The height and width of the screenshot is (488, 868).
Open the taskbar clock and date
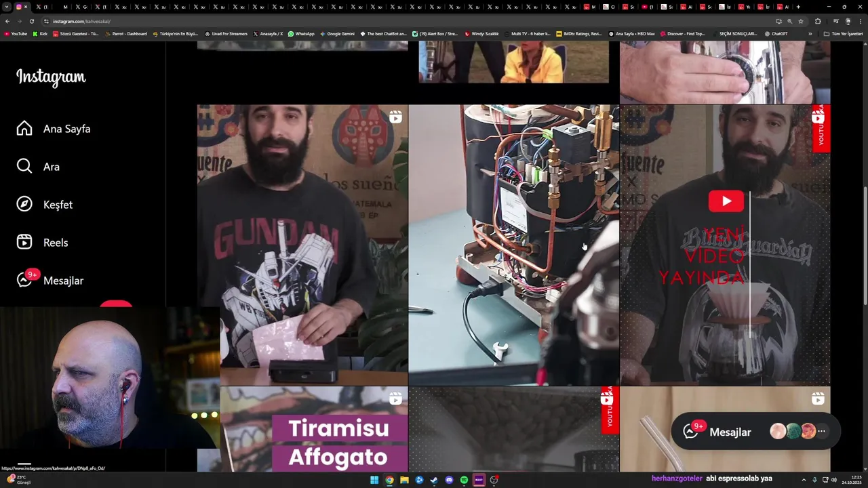(852, 480)
